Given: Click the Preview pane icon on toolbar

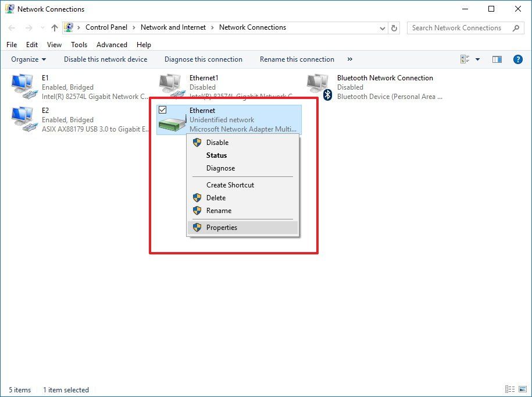Looking at the screenshot, I should 496,59.
